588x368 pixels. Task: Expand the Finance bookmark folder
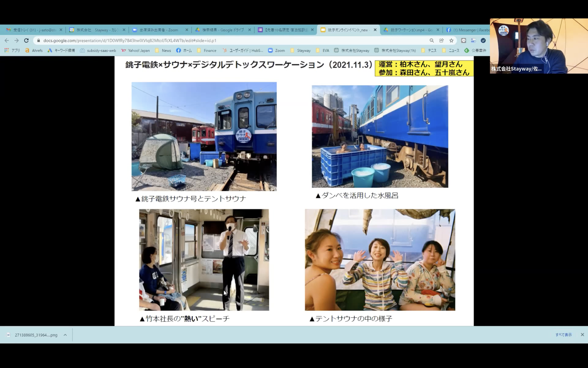(207, 50)
